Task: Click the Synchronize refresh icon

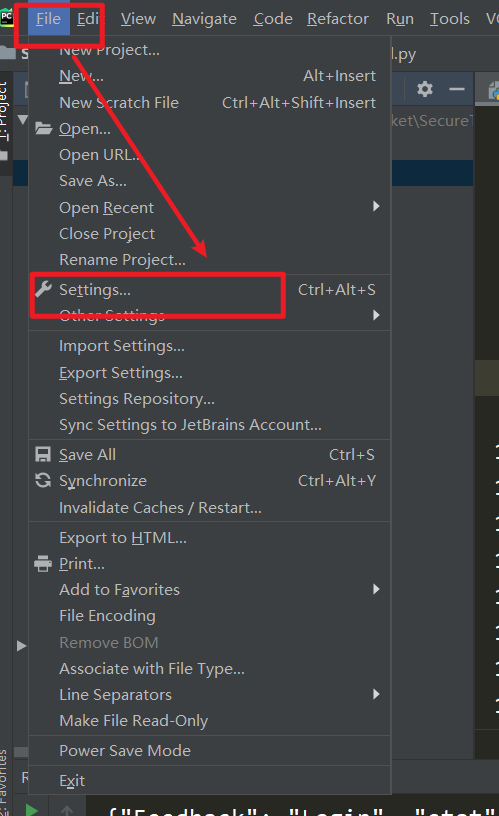Action: pos(43,480)
